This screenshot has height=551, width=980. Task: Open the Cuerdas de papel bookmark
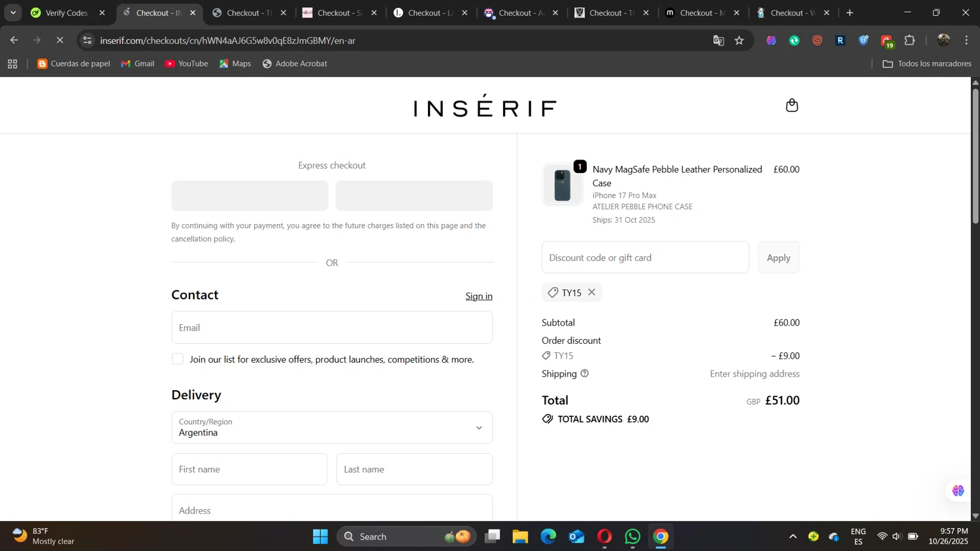pyautogui.click(x=74, y=64)
